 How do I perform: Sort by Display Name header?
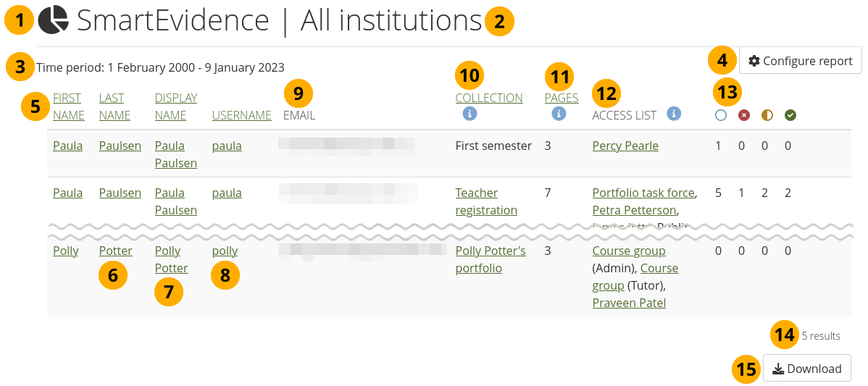[175, 106]
